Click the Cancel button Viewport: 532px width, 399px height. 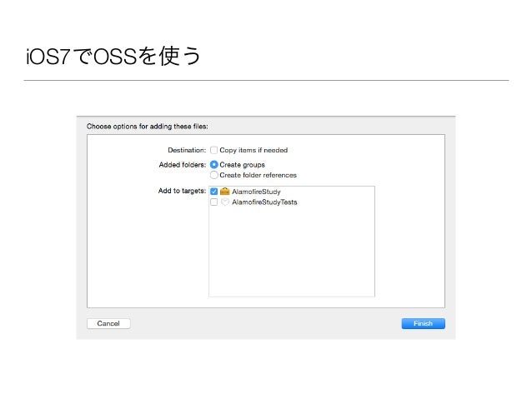point(108,323)
